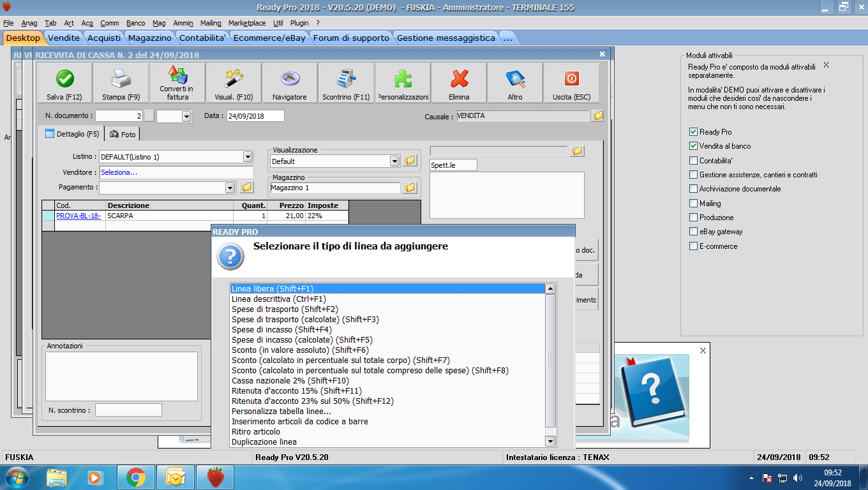
Task: Close the Moduli attivabili hint
Action: coord(826,65)
